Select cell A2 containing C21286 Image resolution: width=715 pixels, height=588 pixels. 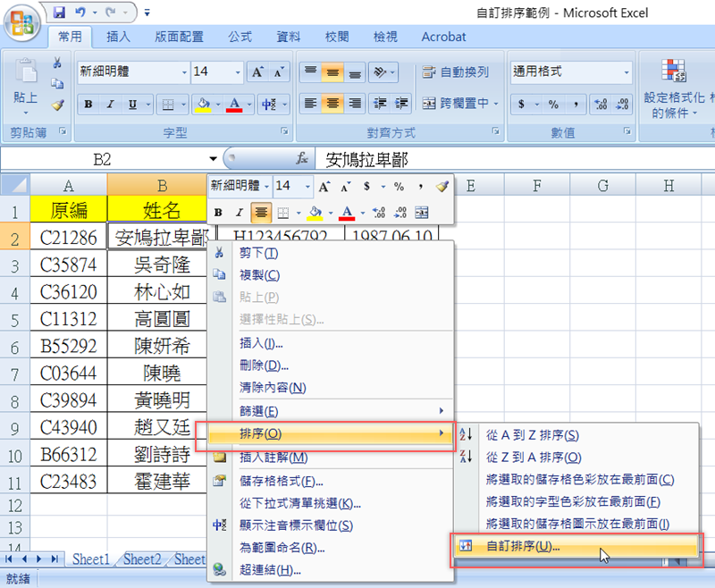[x=69, y=237]
